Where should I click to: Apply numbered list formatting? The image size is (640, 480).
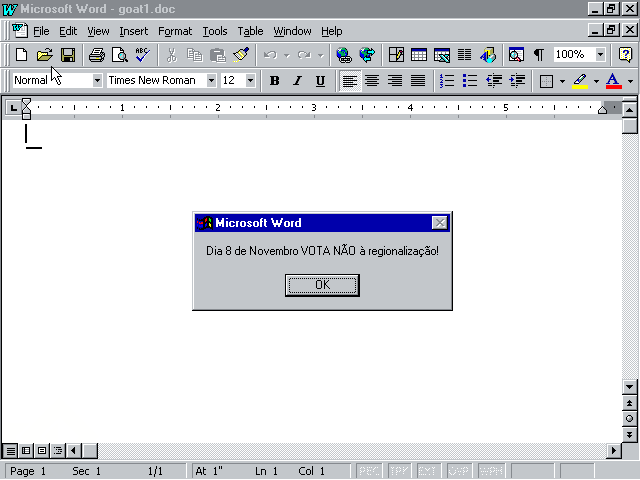point(447,81)
